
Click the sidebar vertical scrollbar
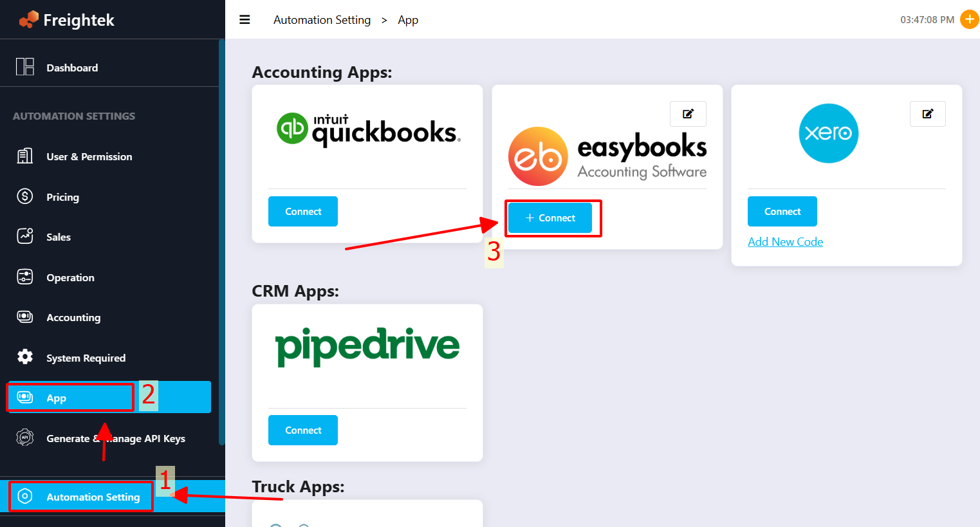tap(222, 242)
